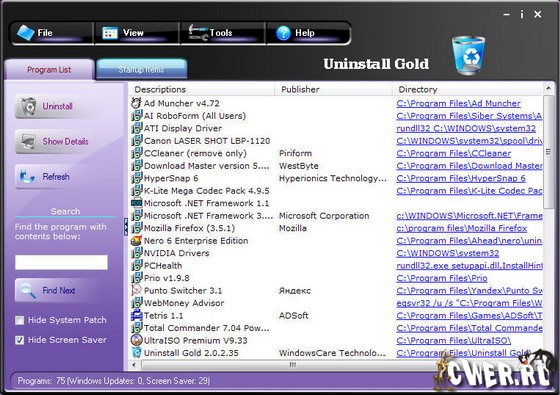The width and height of the screenshot is (560, 395).
Task: Click the horizontal scroll-left arrow
Action: (x=134, y=365)
